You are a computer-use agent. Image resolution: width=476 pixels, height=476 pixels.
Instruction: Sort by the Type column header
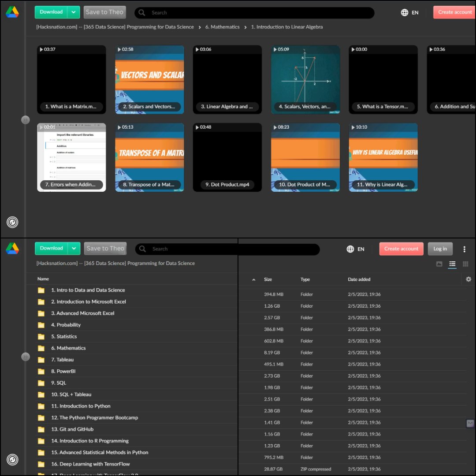(305, 279)
